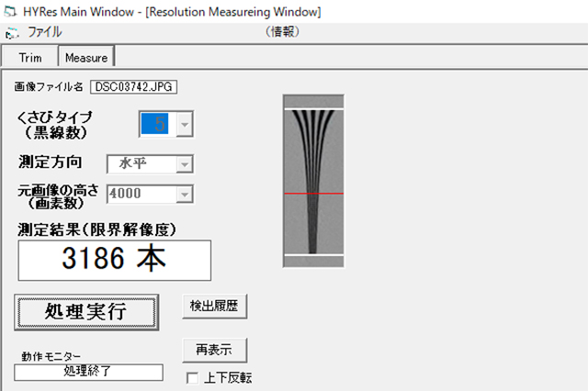Open 検出履歴 detection history
Screen dimensions: 588x391
click(x=215, y=305)
